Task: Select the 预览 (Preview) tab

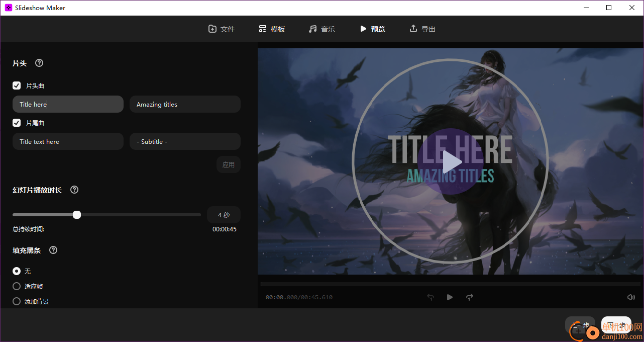Action: [x=372, y=29]
